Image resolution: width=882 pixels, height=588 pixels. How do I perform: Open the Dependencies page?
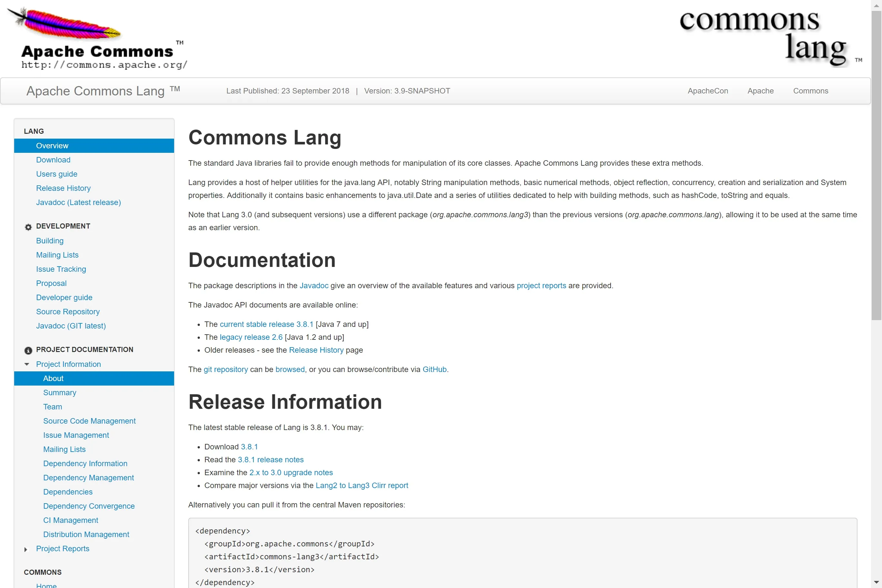[68, 492]
